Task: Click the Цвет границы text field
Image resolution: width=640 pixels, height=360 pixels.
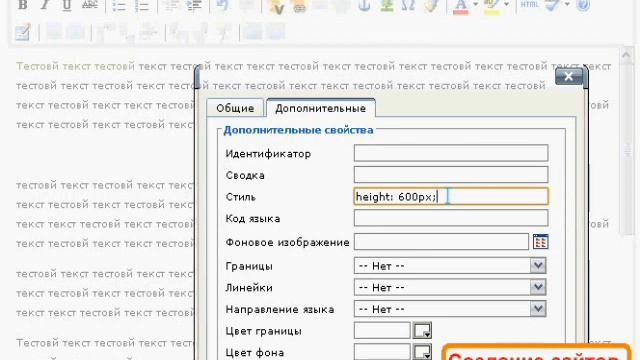Action: (x=382, y=331)
